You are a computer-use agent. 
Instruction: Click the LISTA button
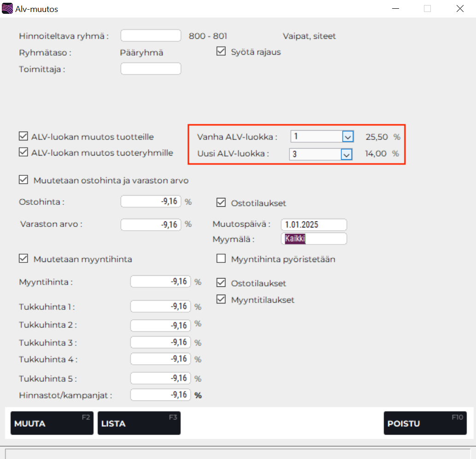(x=139, y=423)
